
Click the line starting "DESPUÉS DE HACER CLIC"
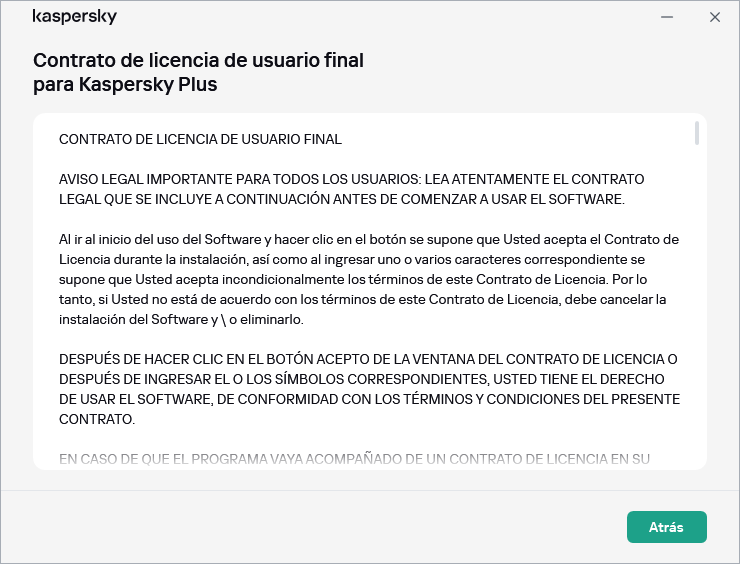pyautogui.click(x=368, y=359)
